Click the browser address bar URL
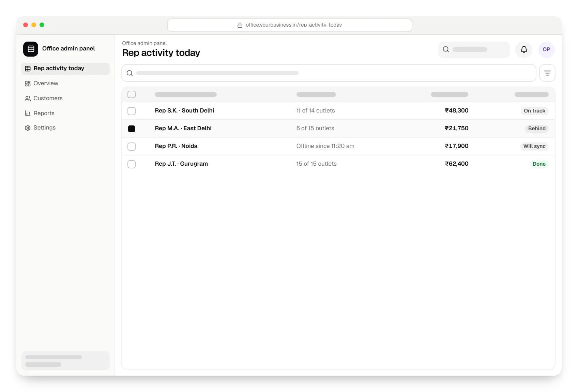 click(290, 25)
